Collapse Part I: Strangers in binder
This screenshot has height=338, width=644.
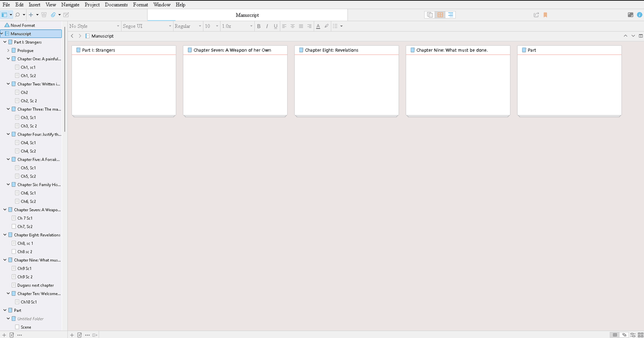click(5, 42)
